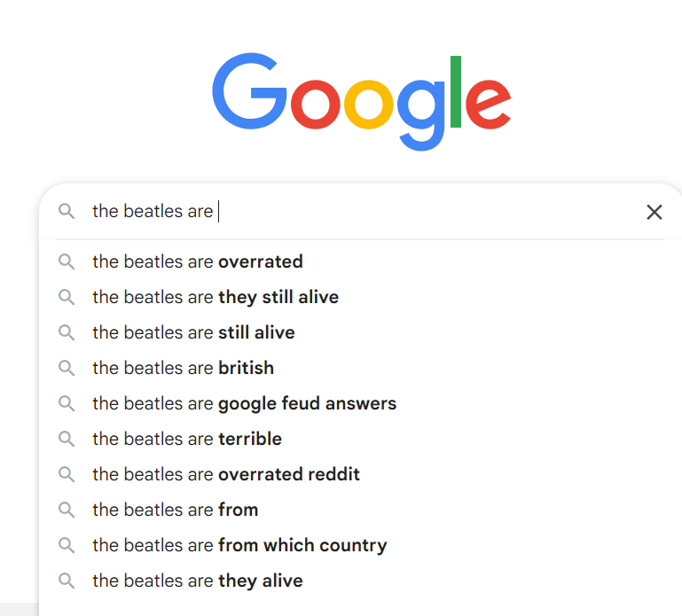The image size is (682, 616).
Task: Choose the "the beatles are from" suggestion
Action: pyautogui.click(x=176, y=510)
